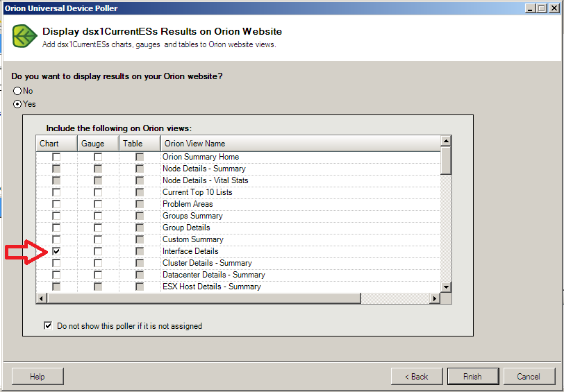The width and height of the screenshot is (564, 392).
Task: Tick Chart checkbox for Groups Summary
Action: [x=56, y=216]
